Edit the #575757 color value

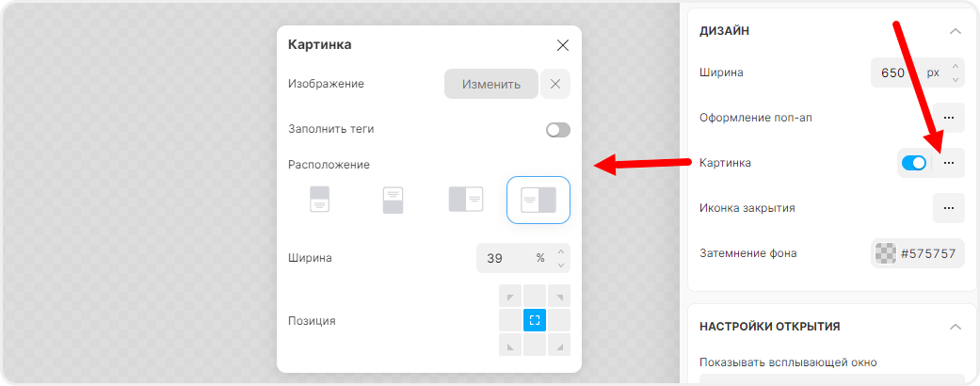coord(928,253)
